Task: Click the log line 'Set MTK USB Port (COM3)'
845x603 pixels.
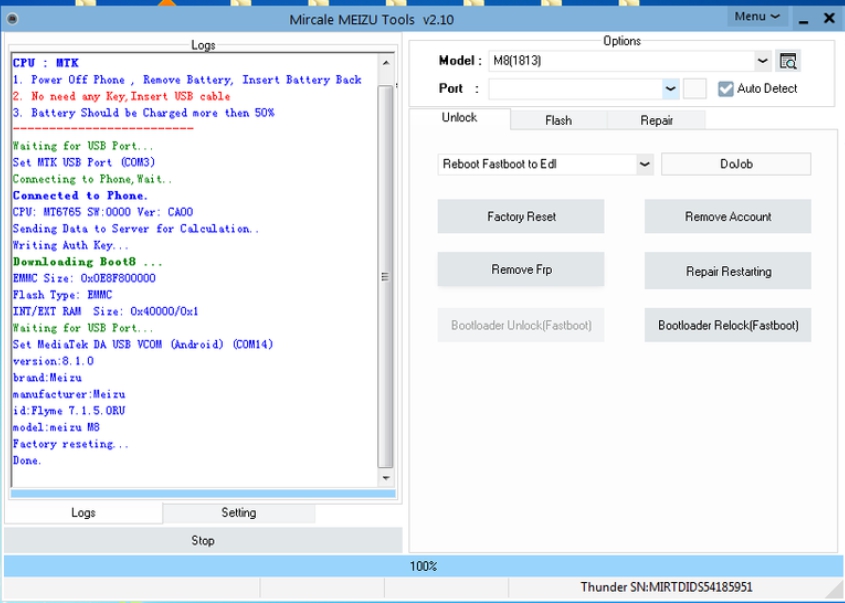Action: pyautogui.click(x=84, y=163)
